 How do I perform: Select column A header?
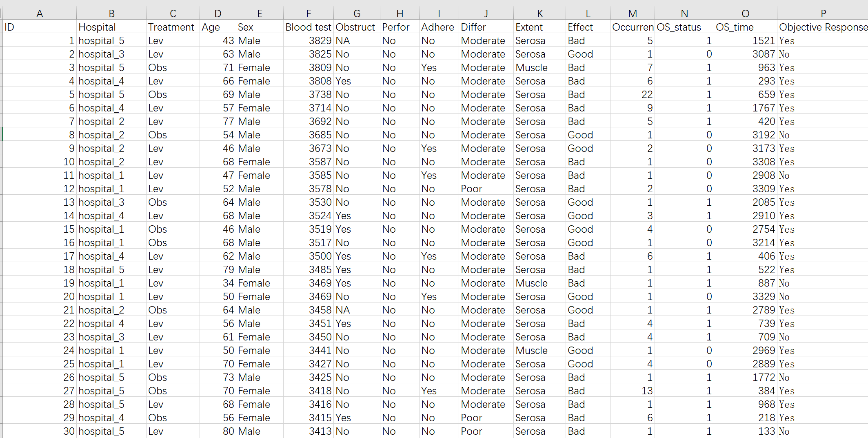(40, 13)
